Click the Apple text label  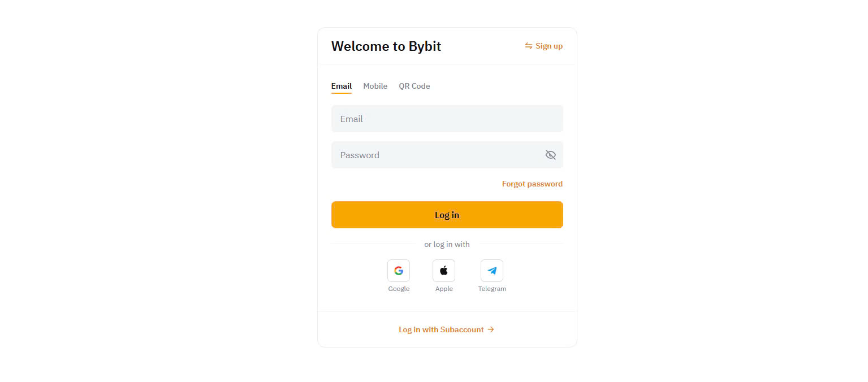(x=444, y=289)
